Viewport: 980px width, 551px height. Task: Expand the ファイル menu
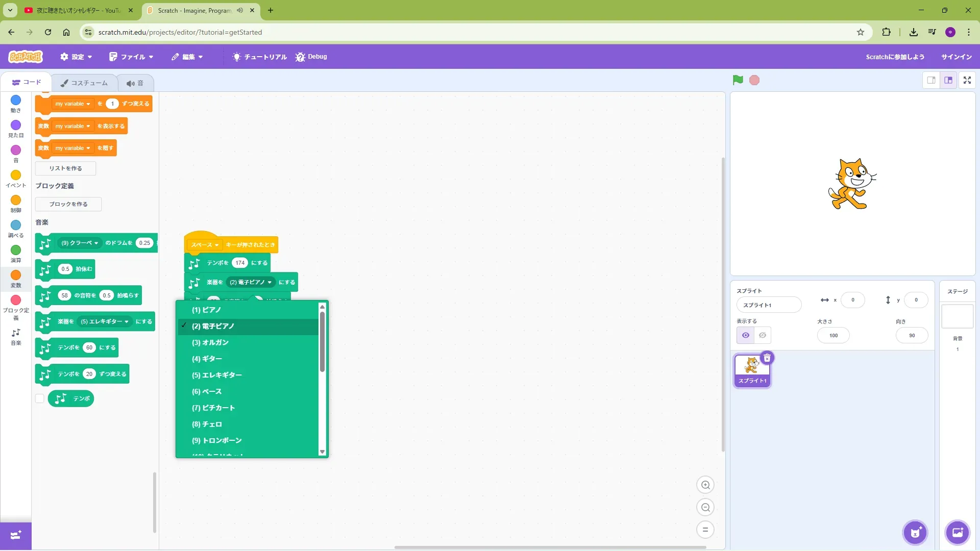coord(132,57)
